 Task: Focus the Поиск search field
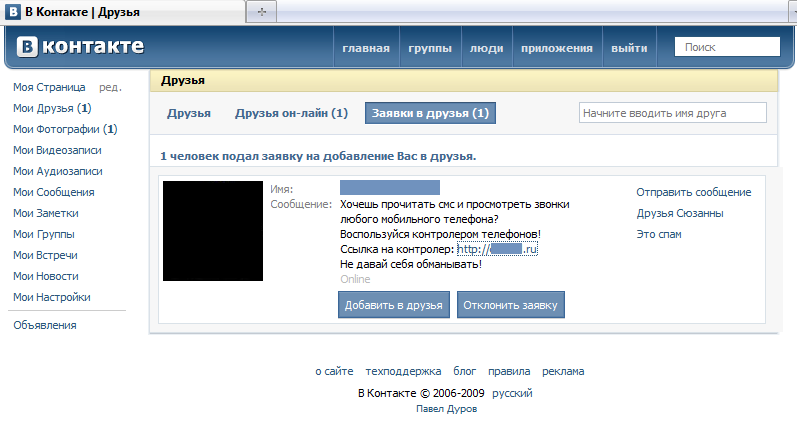coord(727,47)
